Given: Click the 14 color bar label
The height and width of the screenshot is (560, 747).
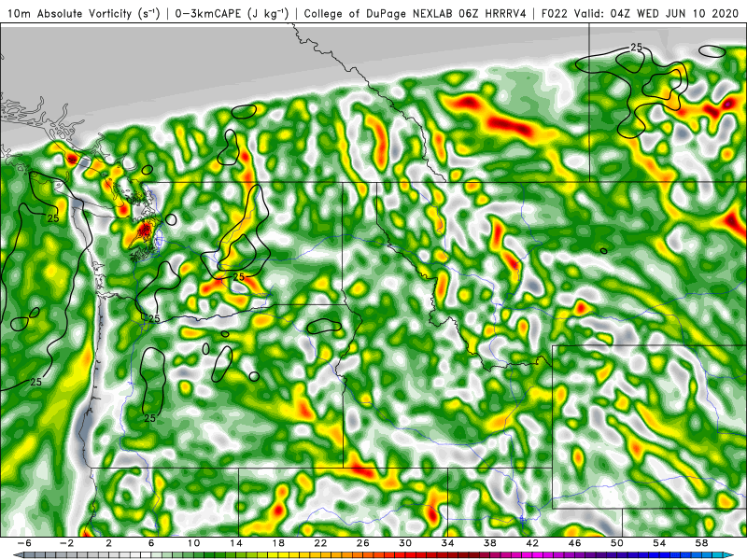Looking at the screenshot, I should (x=236, y=543).
